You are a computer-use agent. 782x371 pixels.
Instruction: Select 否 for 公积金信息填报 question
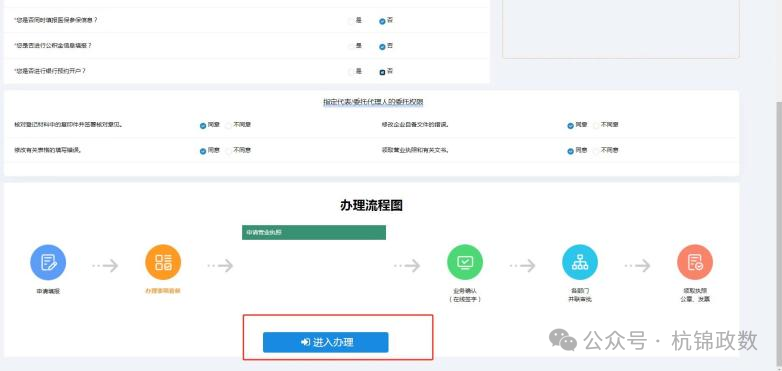point(382,47)
